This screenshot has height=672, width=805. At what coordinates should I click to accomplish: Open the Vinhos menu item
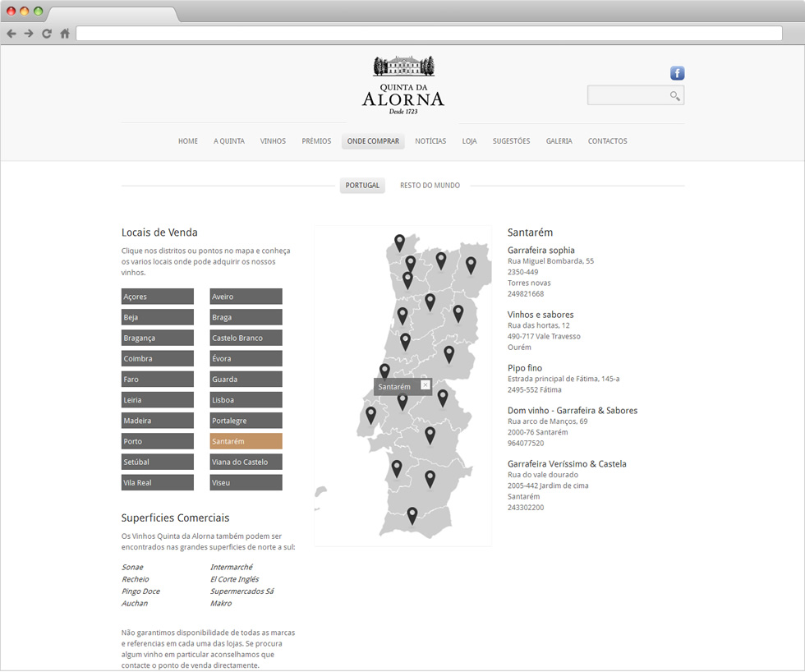(273, 141)
